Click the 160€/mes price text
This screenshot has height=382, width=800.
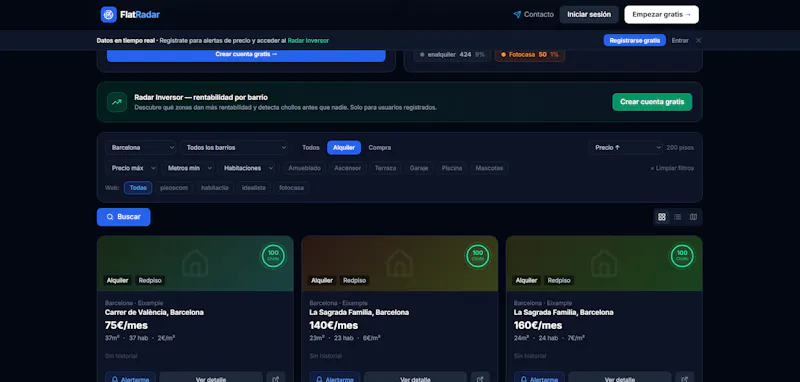[538, 325]
